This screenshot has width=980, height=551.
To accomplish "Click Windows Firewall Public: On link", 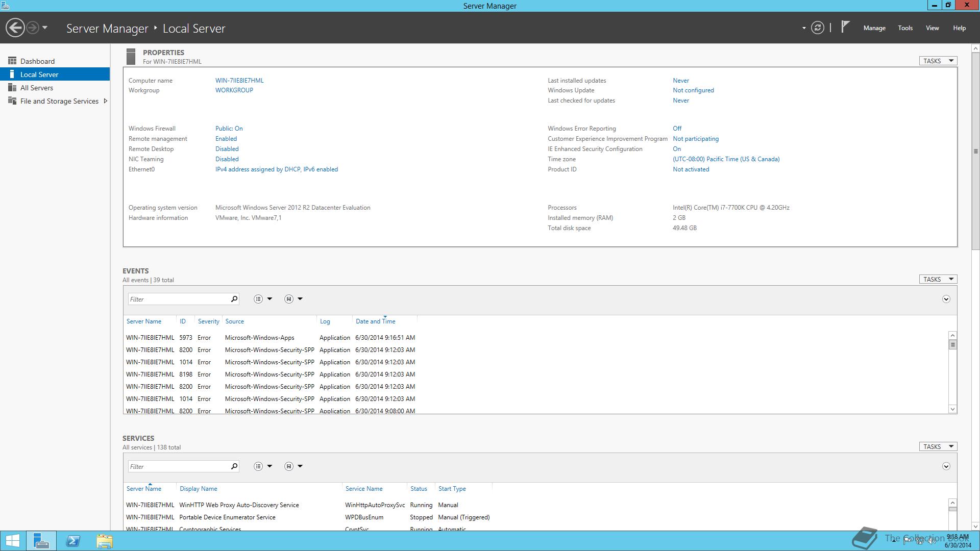I will coord(229,129).
